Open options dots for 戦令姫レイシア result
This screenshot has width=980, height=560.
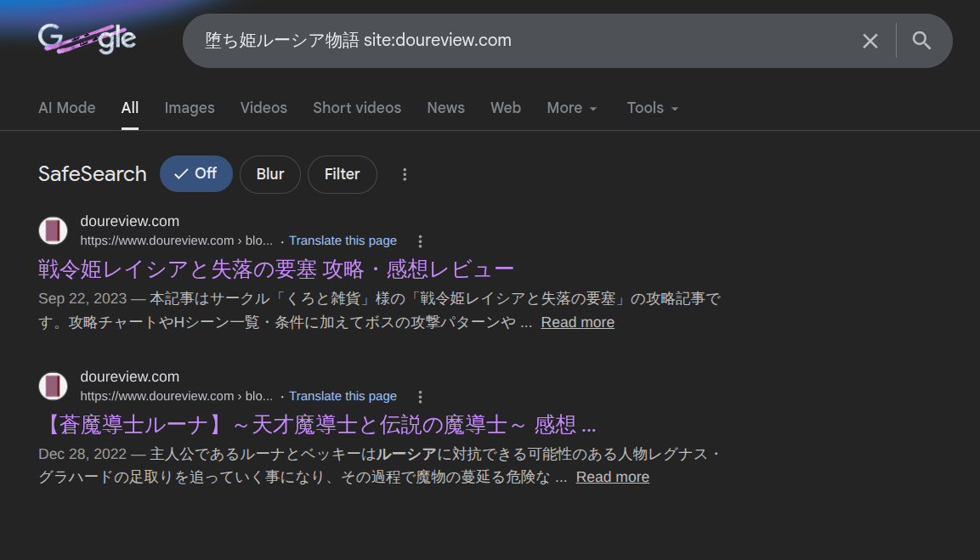(x=420, y=241)
